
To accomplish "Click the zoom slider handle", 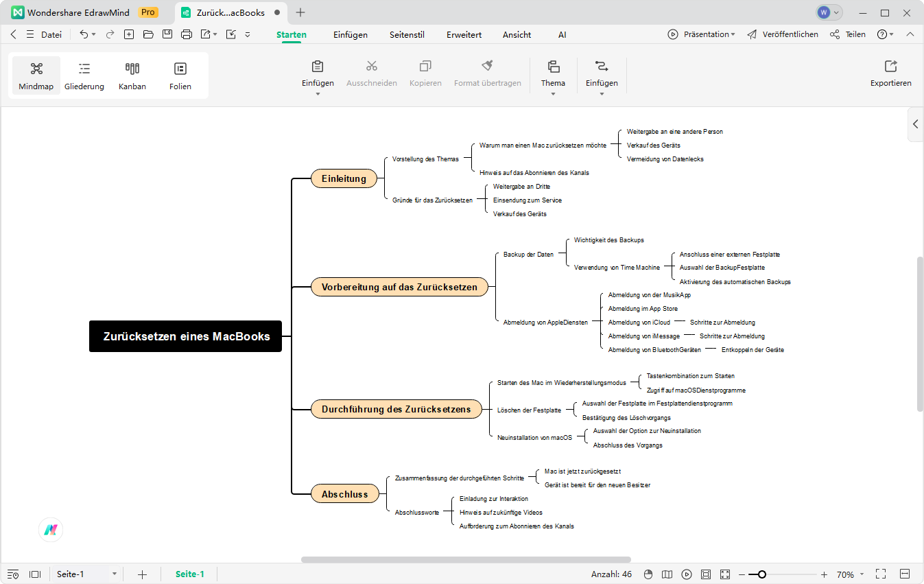I will pos(762,574).
